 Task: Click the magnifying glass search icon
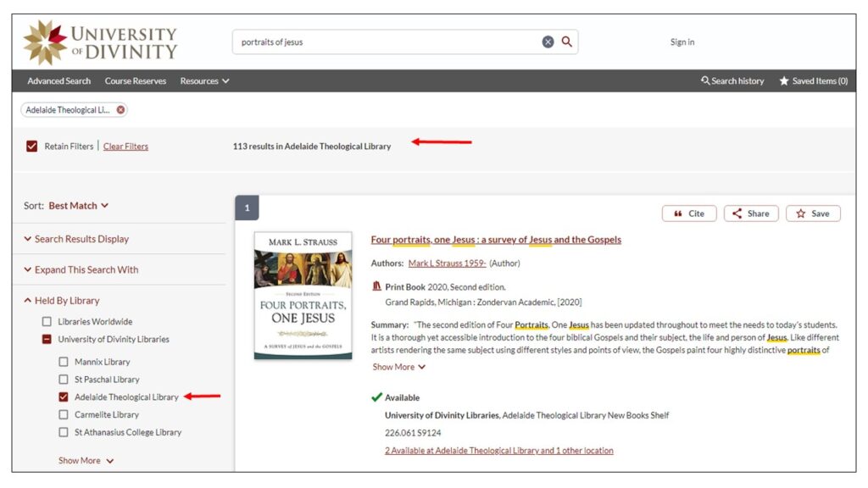tap(567, 42)
